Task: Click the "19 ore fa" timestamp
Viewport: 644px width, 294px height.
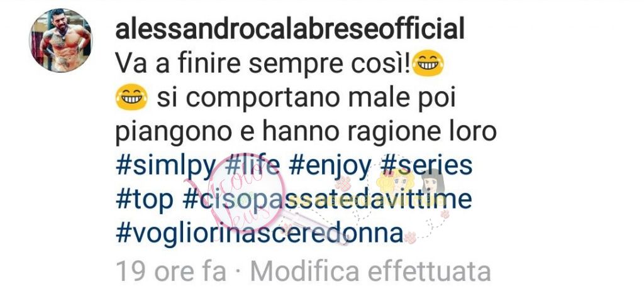Action: pos(171,271)
